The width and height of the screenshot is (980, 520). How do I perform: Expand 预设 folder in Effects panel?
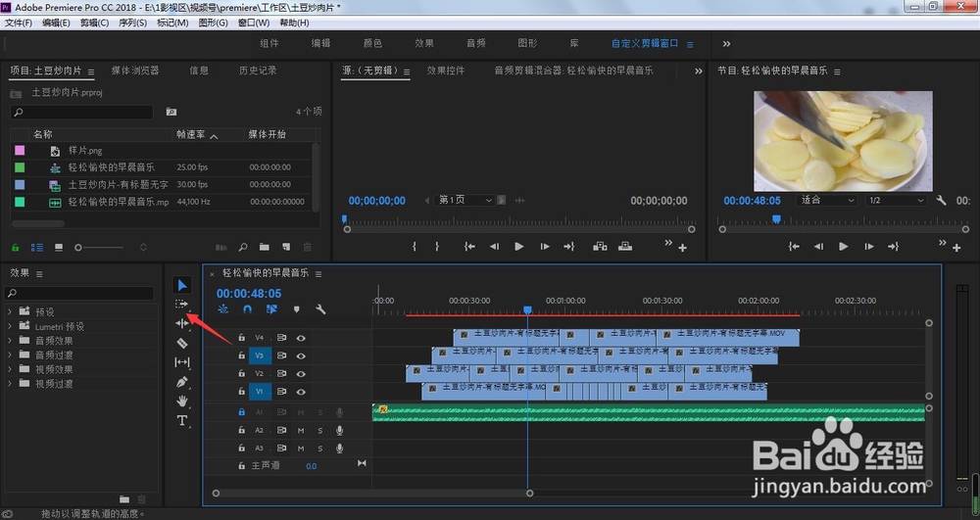10,311
